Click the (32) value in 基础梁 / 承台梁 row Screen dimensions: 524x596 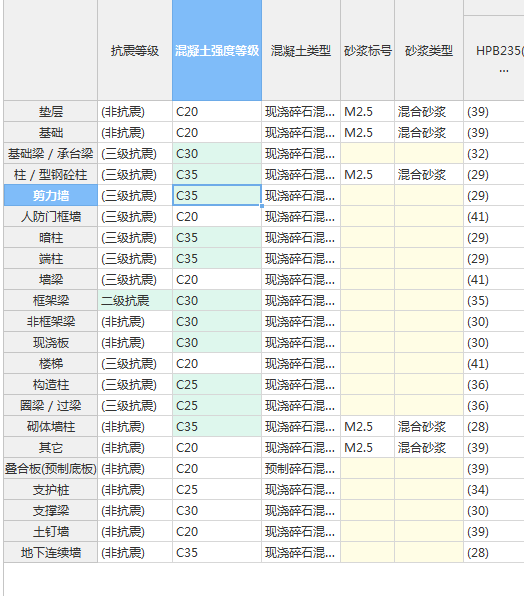(x=494, y=154)
